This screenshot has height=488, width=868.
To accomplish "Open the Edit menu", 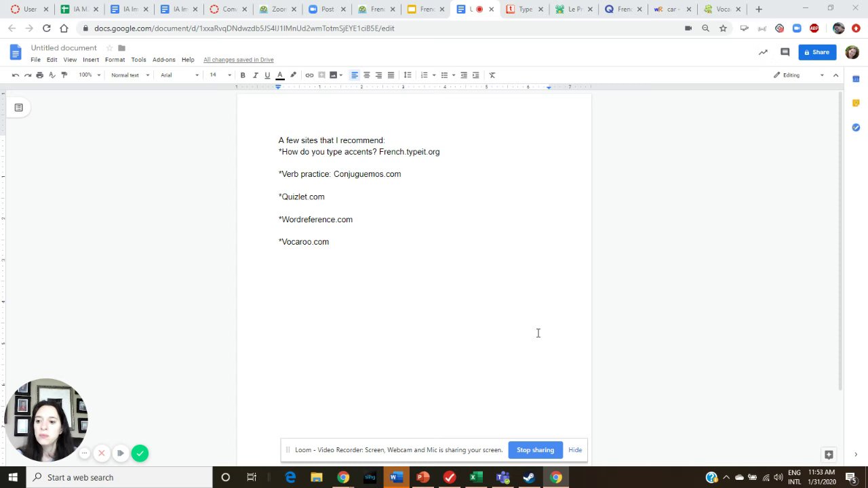I will click(52, 60).
